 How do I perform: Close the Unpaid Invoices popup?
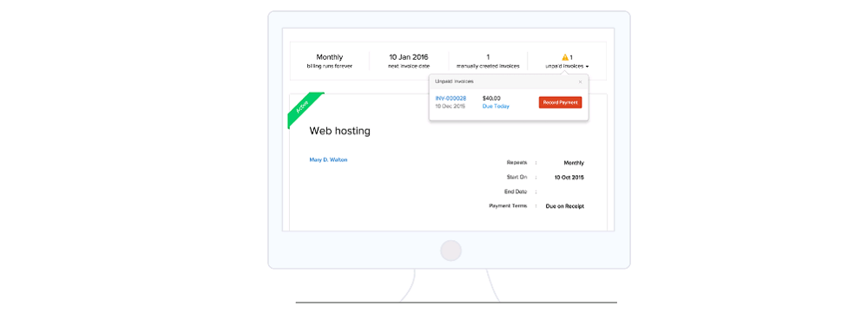(x=580, y=81)
